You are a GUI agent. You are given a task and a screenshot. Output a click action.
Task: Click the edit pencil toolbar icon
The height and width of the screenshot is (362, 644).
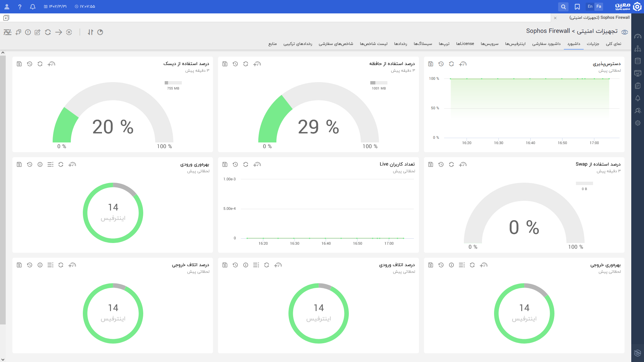38,32
